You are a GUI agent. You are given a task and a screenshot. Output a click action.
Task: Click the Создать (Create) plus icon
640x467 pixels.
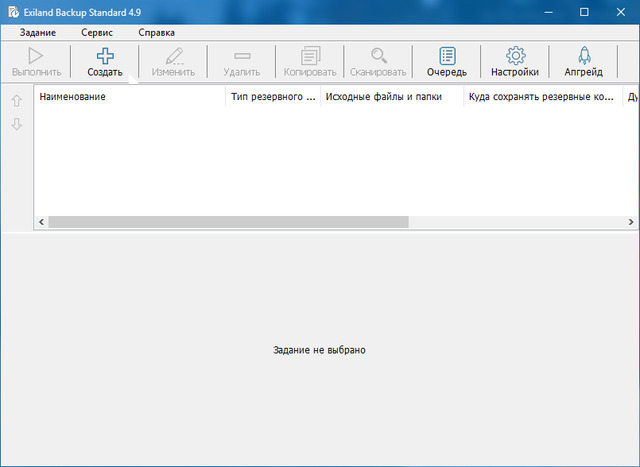[105, 56]
